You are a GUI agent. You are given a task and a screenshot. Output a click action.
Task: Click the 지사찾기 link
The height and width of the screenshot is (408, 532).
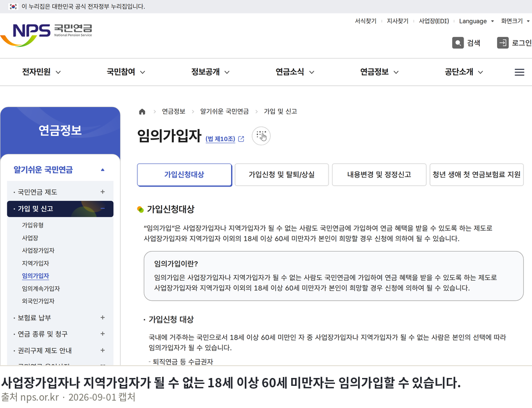pos(398,21)
